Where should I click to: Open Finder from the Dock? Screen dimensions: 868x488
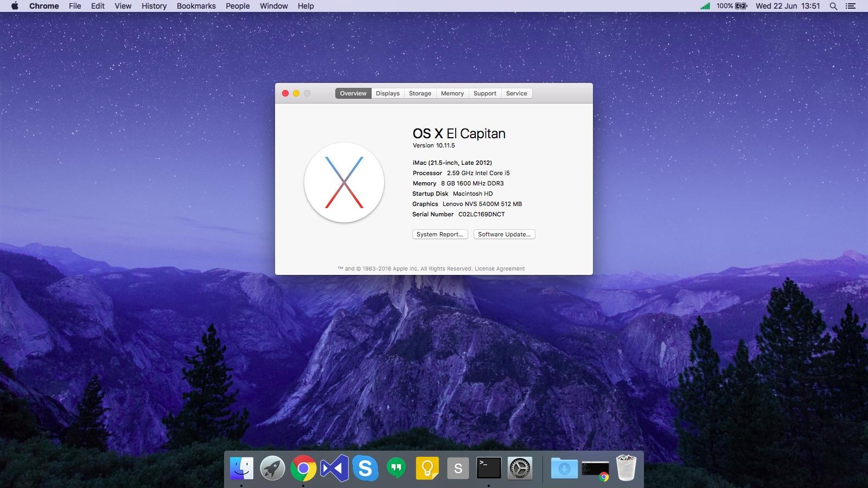(x=241, y=467)
